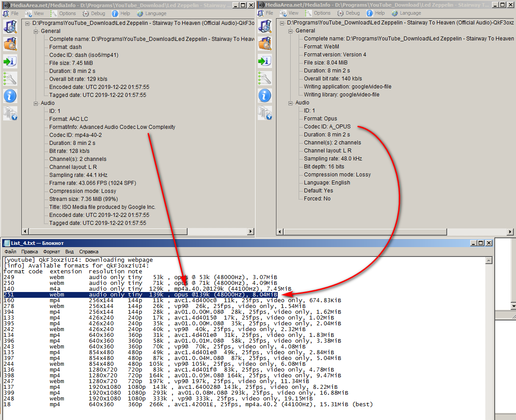This screenshot has height=420, width=516.
Task: Click right scroll arrow in right MediaInfo horizontal scrollbar
Action: pyautogui.click(x=510, y=232)
